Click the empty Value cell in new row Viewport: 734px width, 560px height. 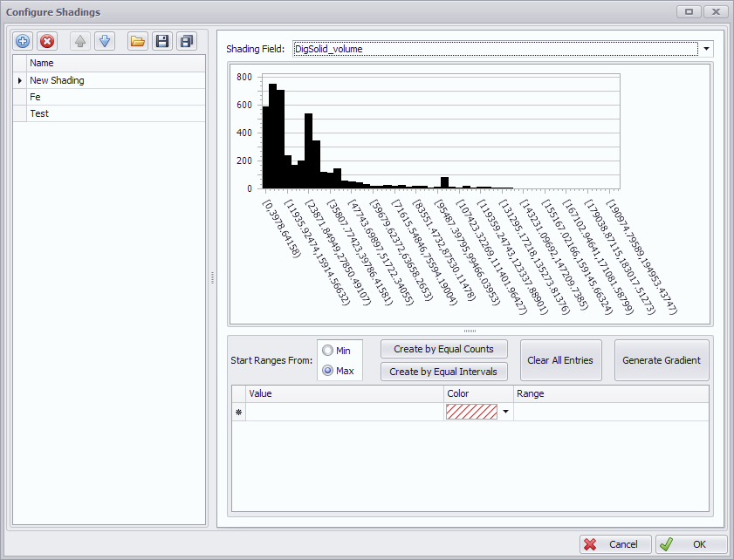(345, 412)
